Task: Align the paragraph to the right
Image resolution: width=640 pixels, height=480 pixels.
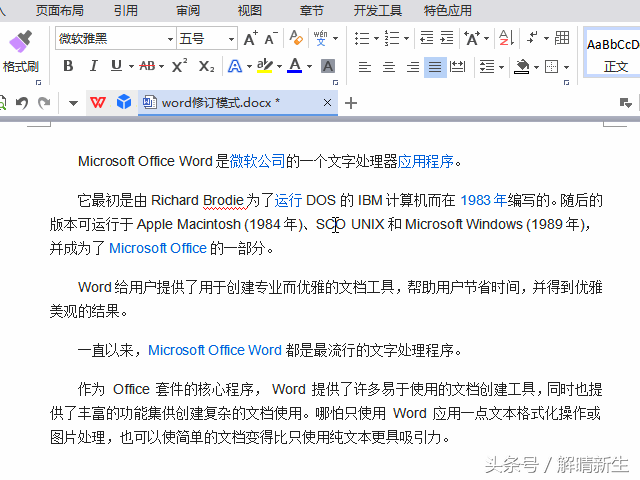Action: click(x=413, y=67)
